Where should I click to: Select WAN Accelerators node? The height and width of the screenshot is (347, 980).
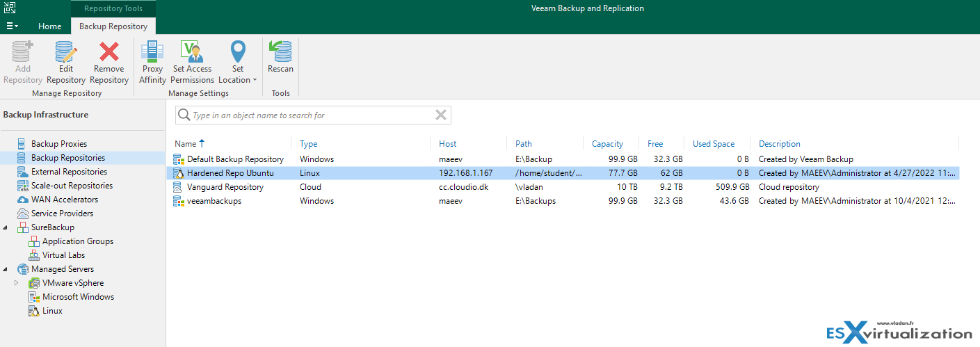click(65, 200)
